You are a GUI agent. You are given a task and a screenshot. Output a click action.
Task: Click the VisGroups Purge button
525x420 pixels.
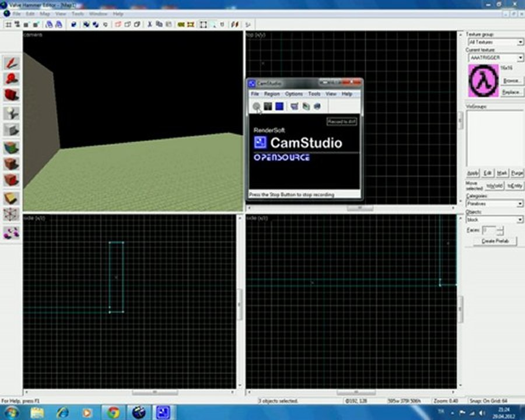pyautogui.click(x=517, y=173)
